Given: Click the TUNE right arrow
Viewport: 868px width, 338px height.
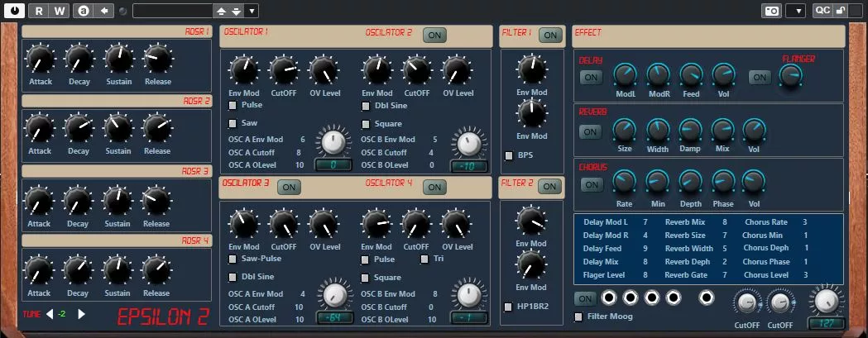Looking at the screenshot, I should 80,314.
